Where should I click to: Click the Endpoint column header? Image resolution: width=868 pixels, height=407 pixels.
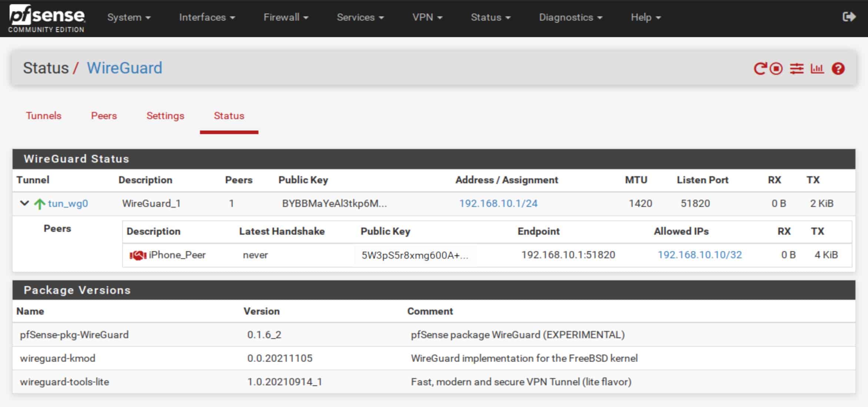(x=538, y=231)
